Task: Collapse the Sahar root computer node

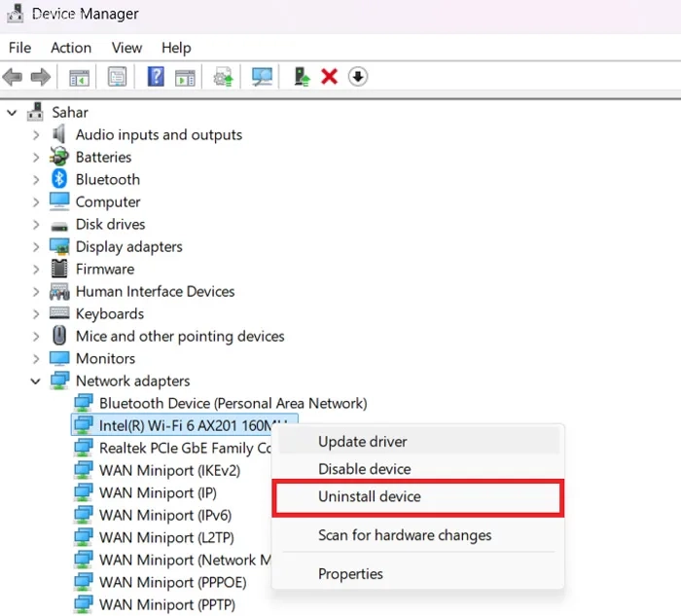Action: coord(13,113)
